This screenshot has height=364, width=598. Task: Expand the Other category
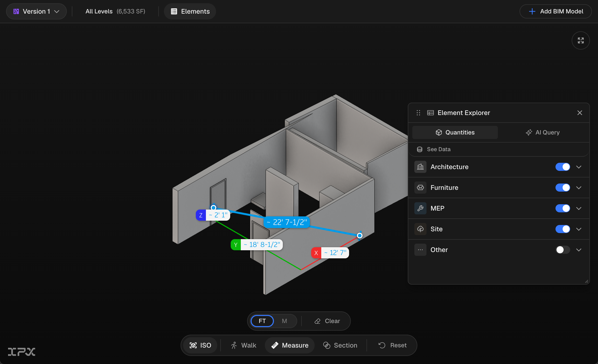[x=579, y=250]
